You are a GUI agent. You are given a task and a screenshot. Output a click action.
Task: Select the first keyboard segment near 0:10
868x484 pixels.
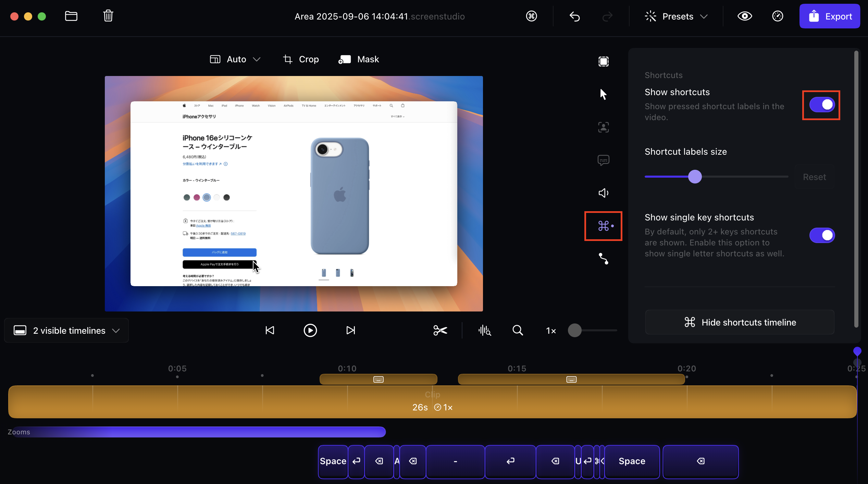coord(378,379)
